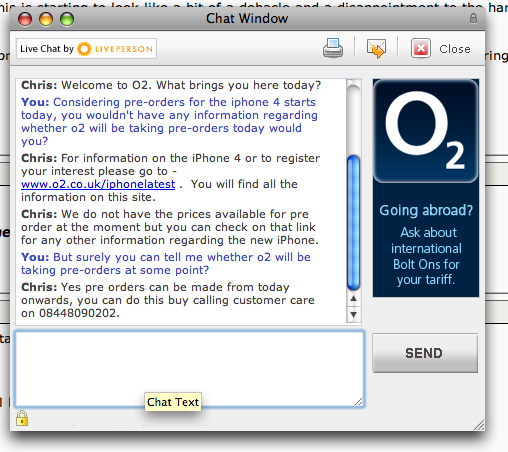Click the red close window button

pos(25,19)
